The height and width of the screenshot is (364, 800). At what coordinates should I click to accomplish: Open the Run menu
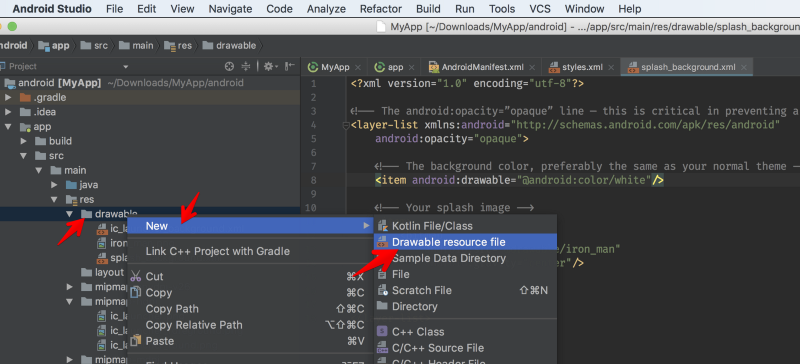[465, 9]
